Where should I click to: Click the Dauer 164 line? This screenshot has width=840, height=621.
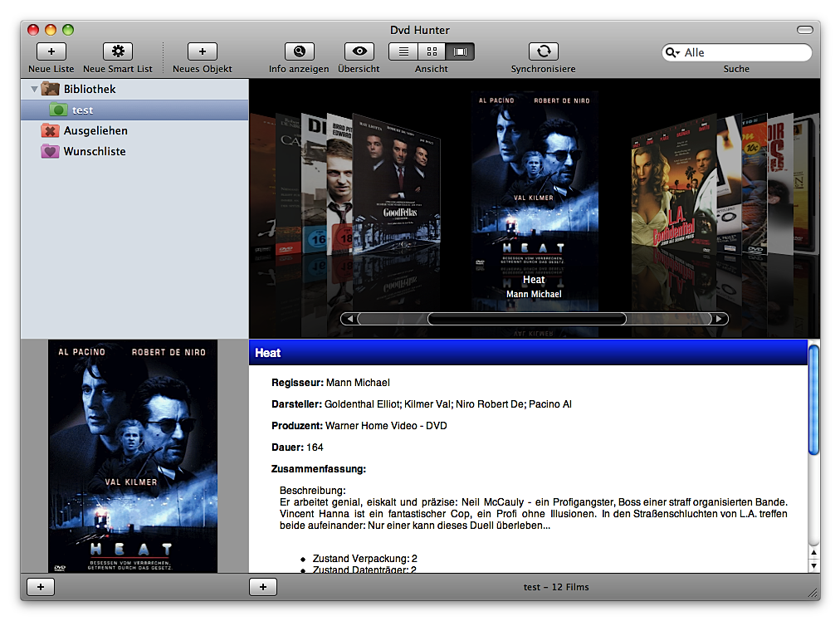(297, 447)
